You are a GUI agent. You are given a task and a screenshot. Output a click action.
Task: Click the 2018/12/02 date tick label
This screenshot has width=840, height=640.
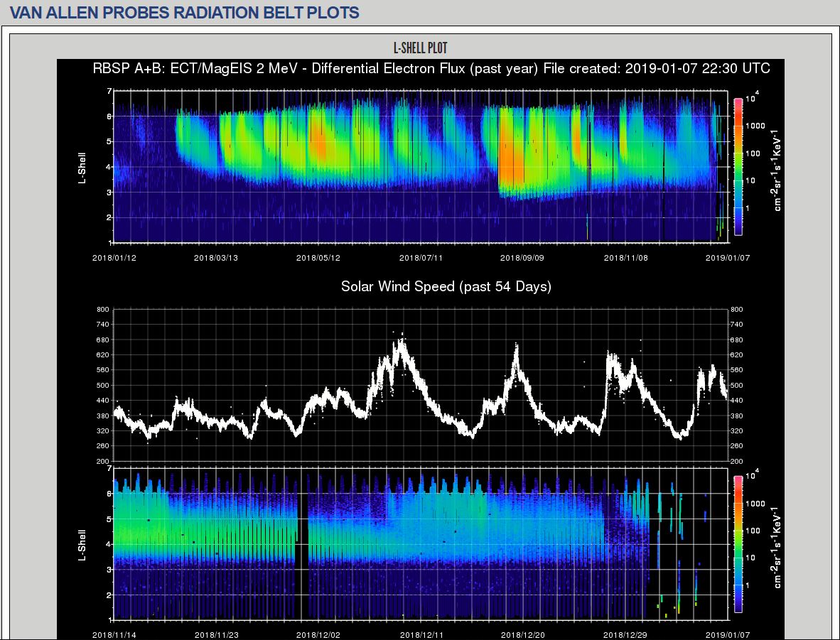pos(318,635)
